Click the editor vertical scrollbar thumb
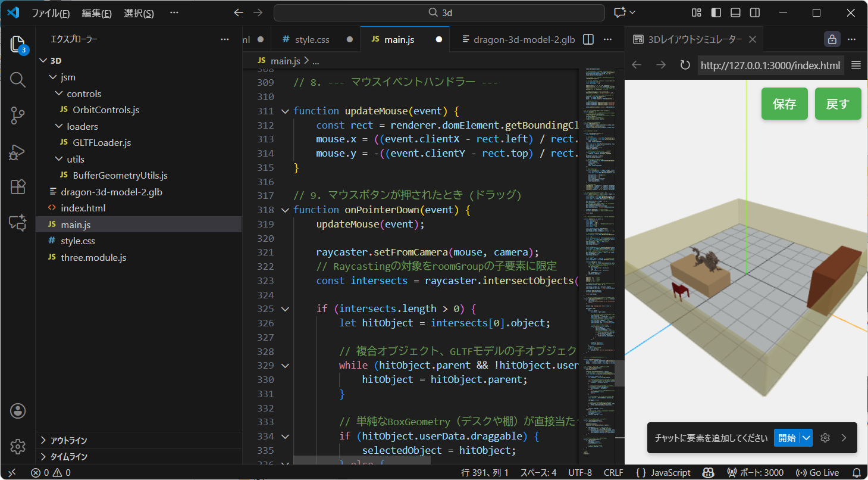The image size is (868, 480). pos(619,373)
